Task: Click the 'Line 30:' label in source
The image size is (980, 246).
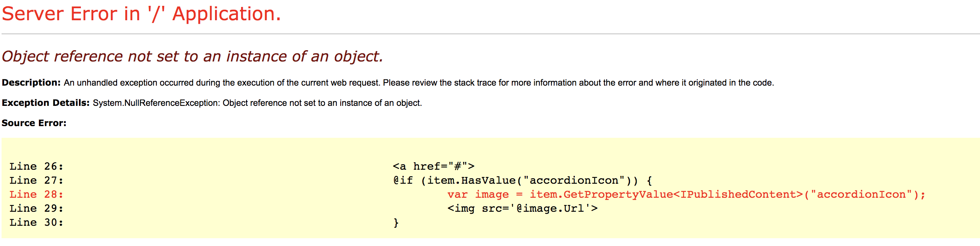Action: pyautogui.click(x=36, y=222)
